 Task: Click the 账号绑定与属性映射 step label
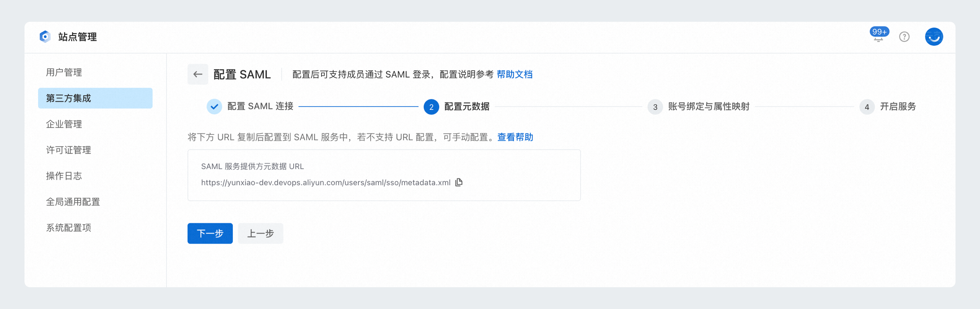709,107
